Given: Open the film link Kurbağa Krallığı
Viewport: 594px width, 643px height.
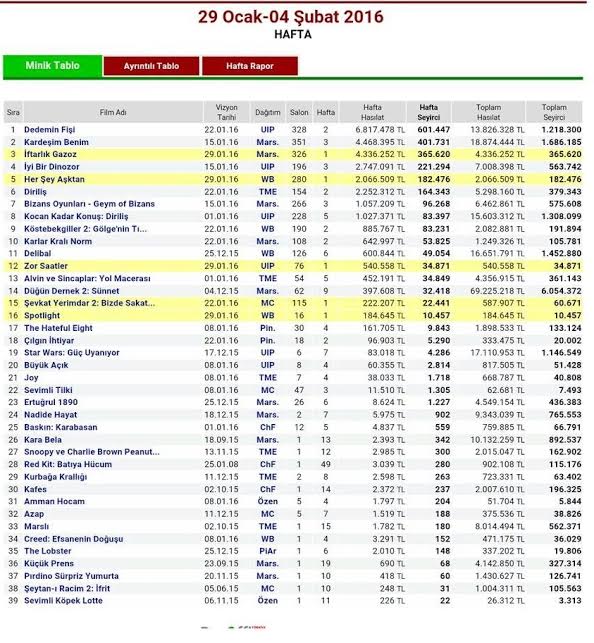Looking at the screenshot, I should [x=55, y=477].
